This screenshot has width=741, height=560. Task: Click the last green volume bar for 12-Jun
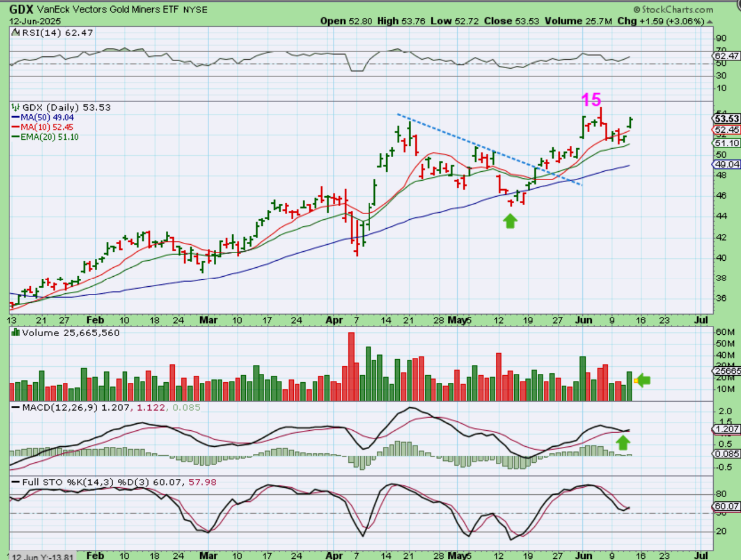pos(629,386)
